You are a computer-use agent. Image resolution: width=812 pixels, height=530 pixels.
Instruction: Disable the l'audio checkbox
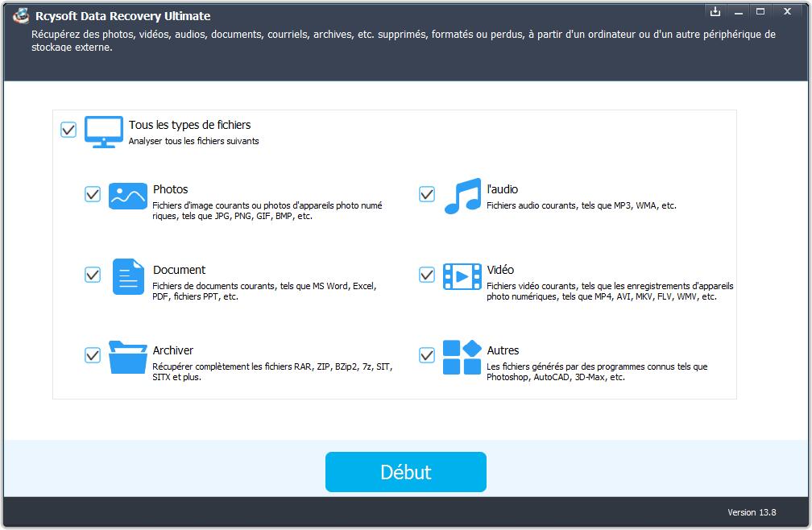427,194
